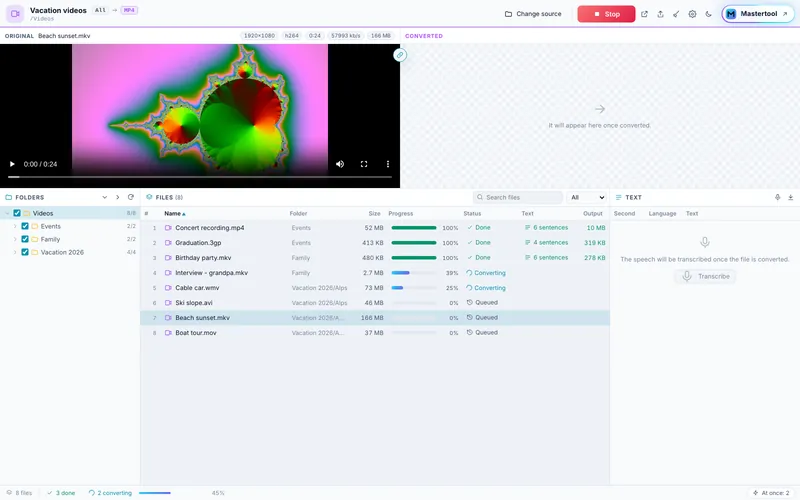The height and width of the screenshot is (500, 800).
Task: Mute the video with the speaker icon
Action: pyautogui.click(x=340, y=164)
